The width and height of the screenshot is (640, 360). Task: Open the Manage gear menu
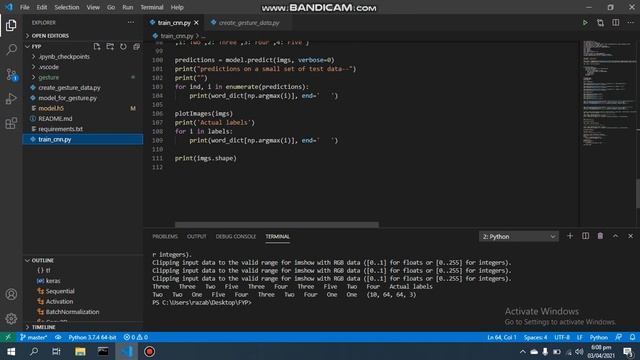11,318
